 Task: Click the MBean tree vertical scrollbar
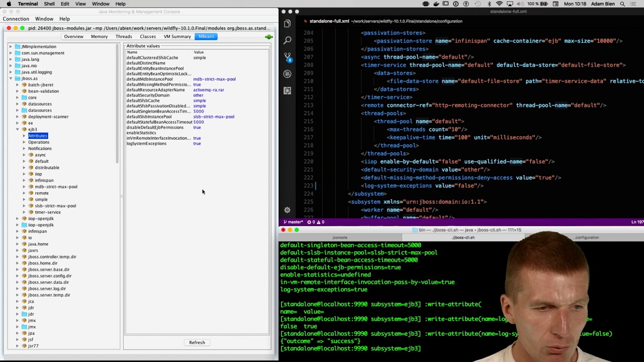[x=117, y=103]
